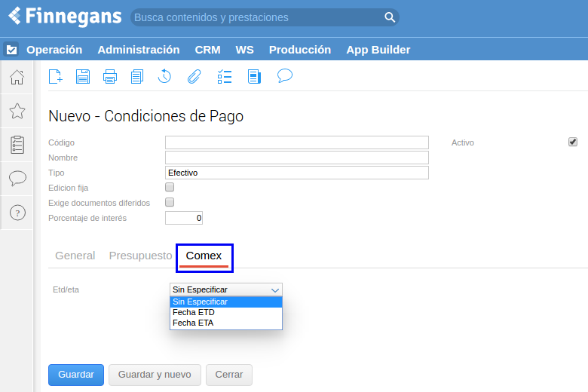The image size is (588, 392).
Task: Check Exige documentos diferidos
Action: 170,202
